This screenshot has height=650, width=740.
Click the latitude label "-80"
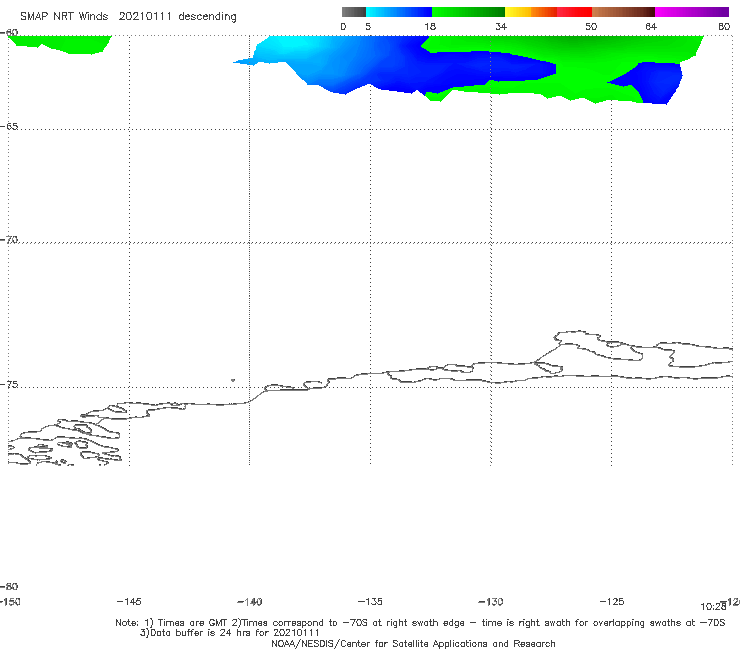[x=9, y=587]
